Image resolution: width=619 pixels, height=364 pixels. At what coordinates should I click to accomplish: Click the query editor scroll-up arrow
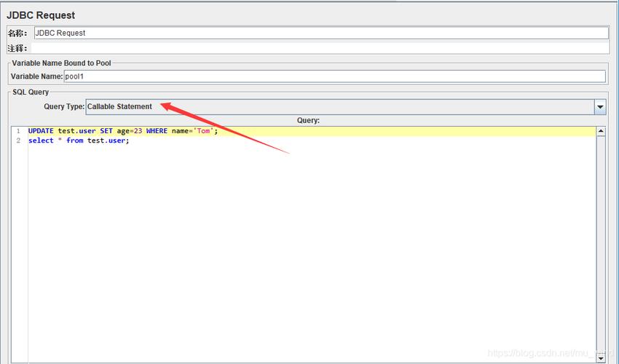point(601,132)
